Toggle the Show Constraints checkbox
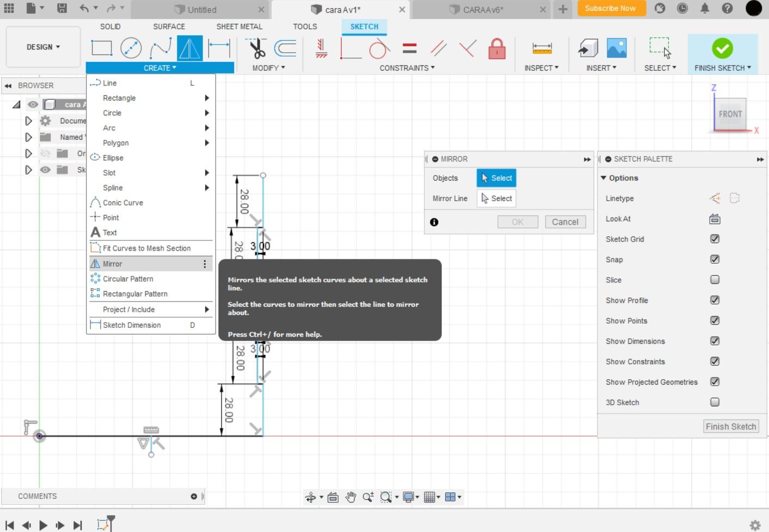769x532 pixels. point(715,361)
